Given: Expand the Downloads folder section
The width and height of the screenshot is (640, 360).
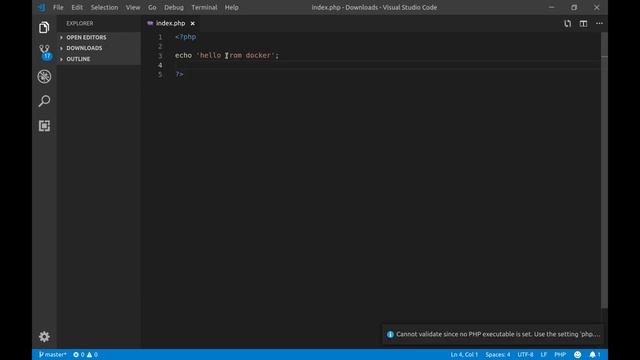Looking at the screenshot, I should tap(84, 48).
